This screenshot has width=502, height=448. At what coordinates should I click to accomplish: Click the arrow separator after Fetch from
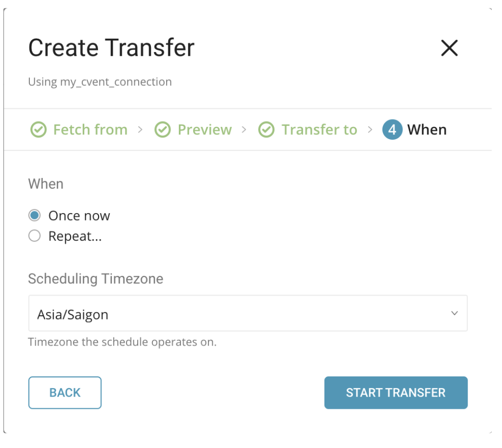point(140,130)
